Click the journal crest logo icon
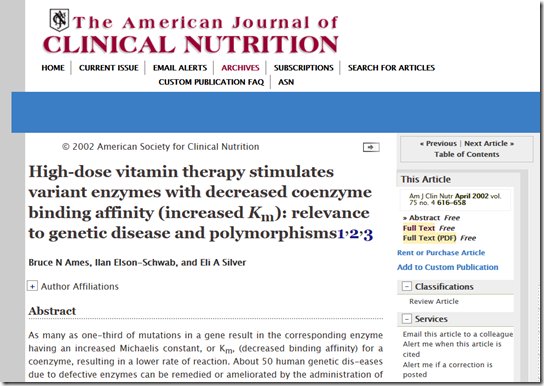544x386 pixels. coord(59,20)
